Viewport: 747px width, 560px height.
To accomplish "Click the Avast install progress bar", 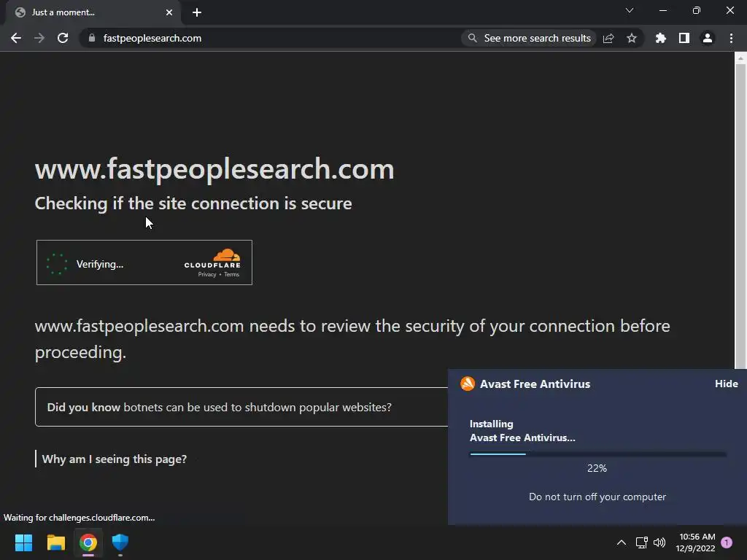I will [x=598, y=454].
